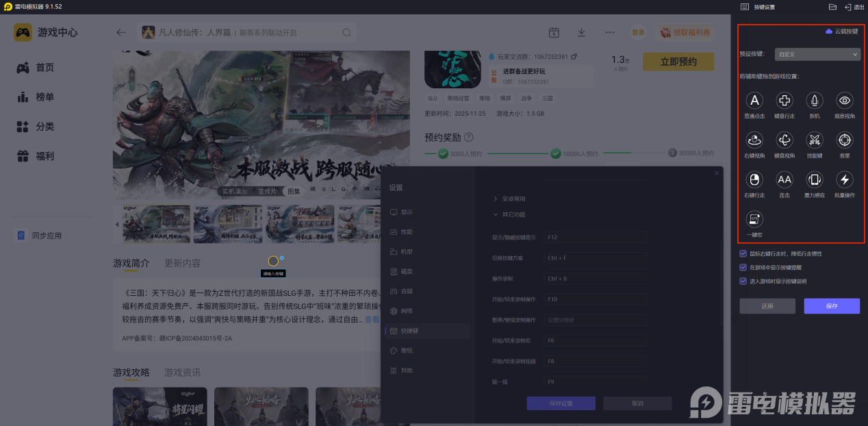Open the three-dot more menu
The height and width of the screenshot is (426, 868).
[609, 32]
